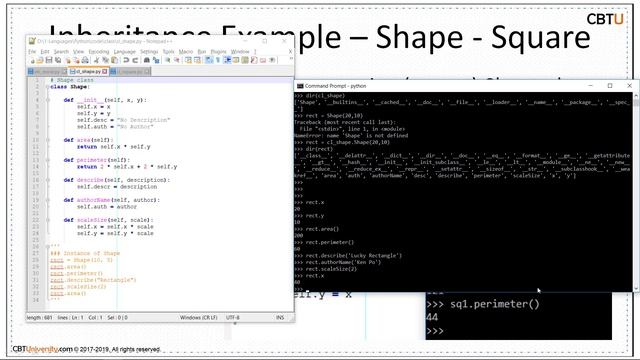Open the Settings menu
The image size is (640, 360).
point(149,51)
